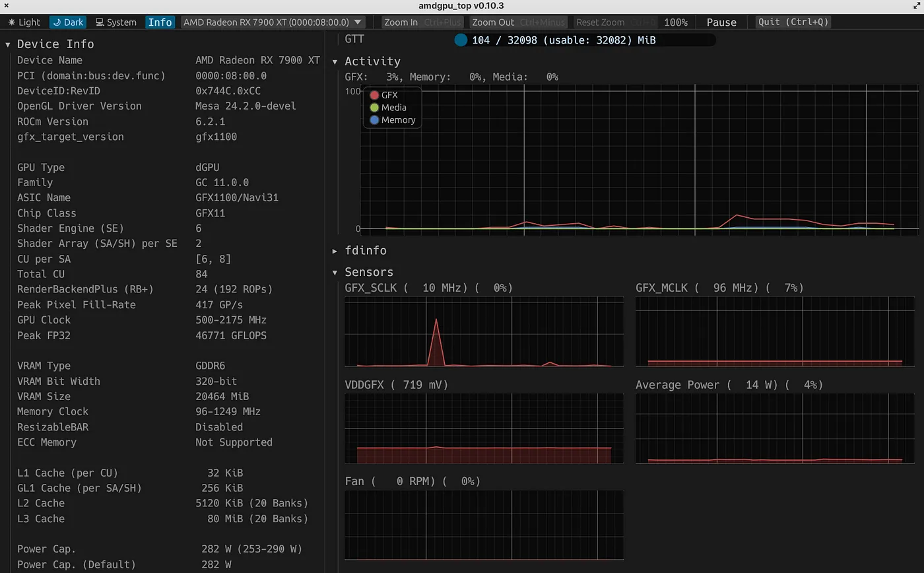
Task: Click inside the Activity plot area
Action: (x=640, y=159)
